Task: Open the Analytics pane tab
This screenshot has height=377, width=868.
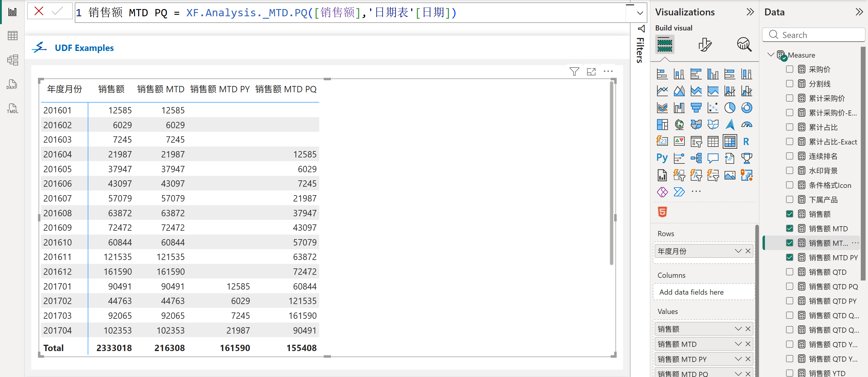Action: tap(744, 45)
